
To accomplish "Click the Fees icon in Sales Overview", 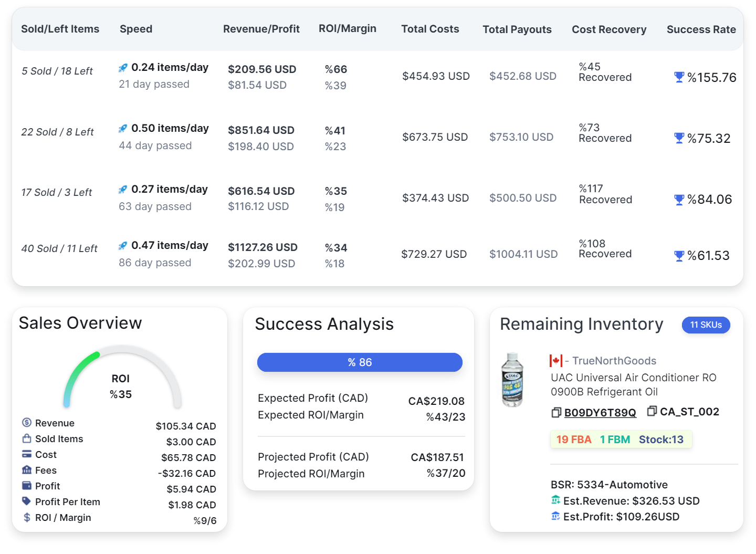I will pyautogui.click(x=26, y=470).
